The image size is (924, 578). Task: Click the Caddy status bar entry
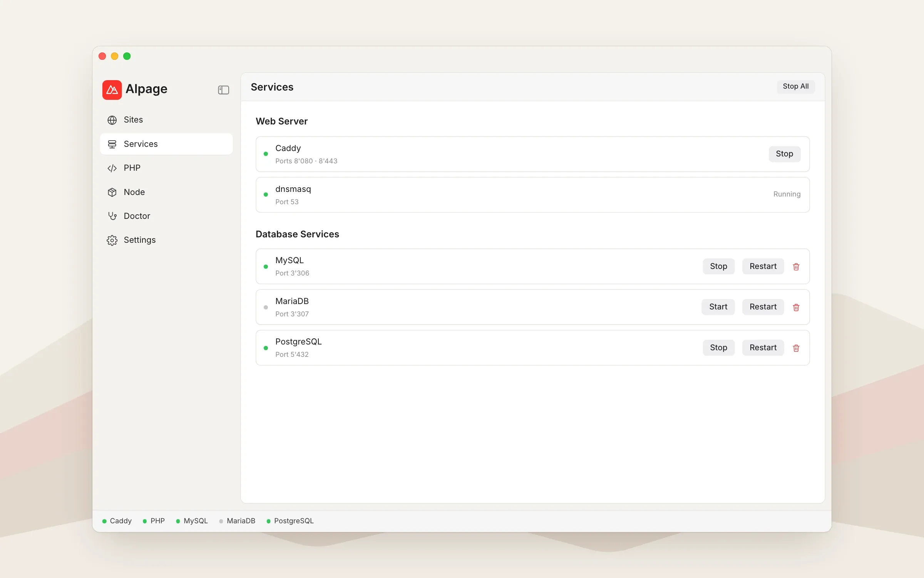click(117, 521)
